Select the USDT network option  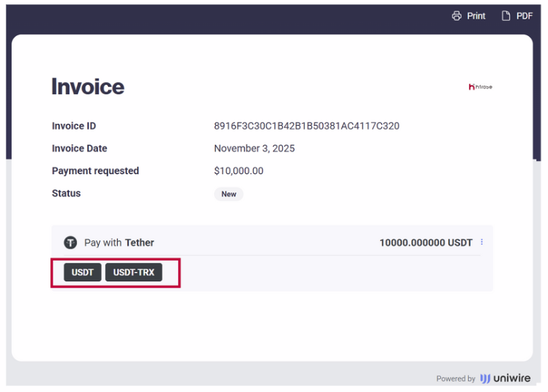pos(83,273)
